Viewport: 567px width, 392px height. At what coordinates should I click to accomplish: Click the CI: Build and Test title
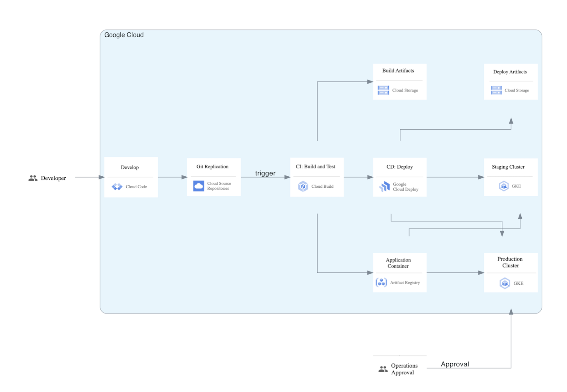(315, 167)
